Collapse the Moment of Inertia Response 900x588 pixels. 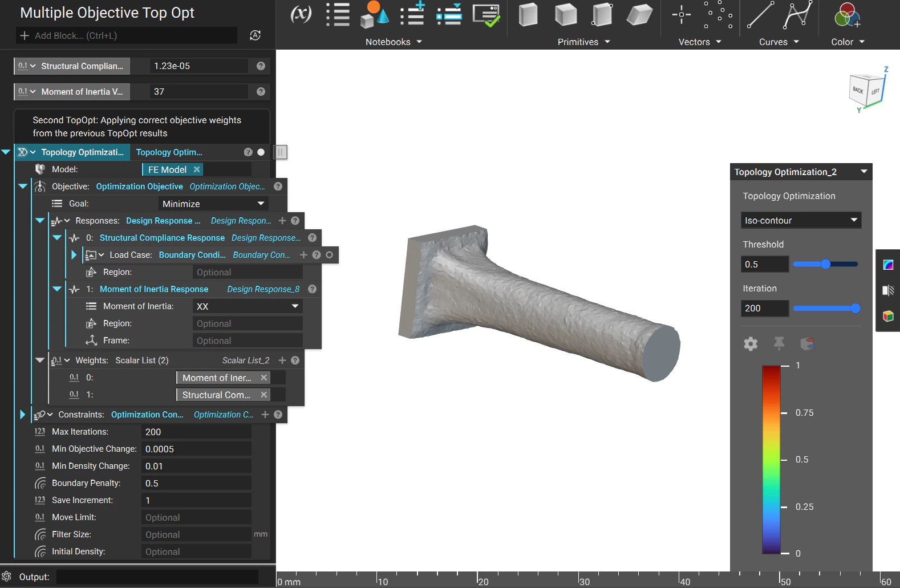coord(57,289)
